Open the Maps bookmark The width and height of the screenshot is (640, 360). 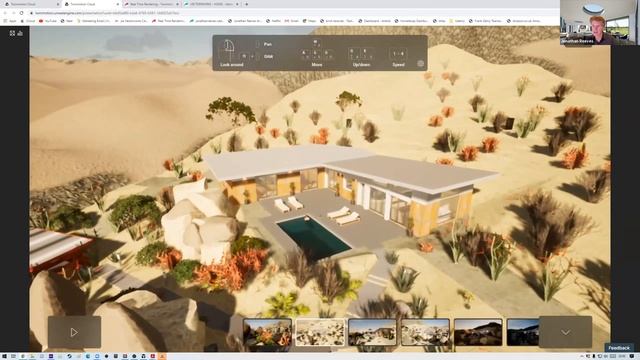pos(310,21)
